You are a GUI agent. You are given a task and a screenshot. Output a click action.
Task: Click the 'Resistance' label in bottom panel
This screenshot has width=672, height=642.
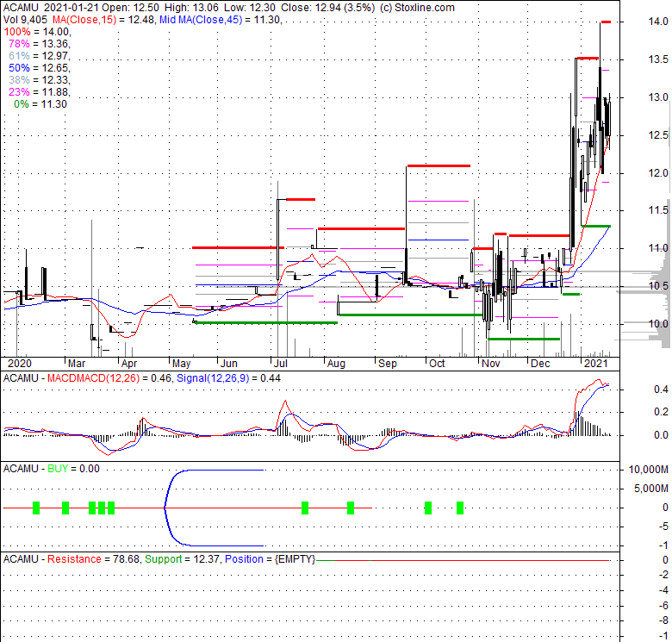tap(74, 559)
